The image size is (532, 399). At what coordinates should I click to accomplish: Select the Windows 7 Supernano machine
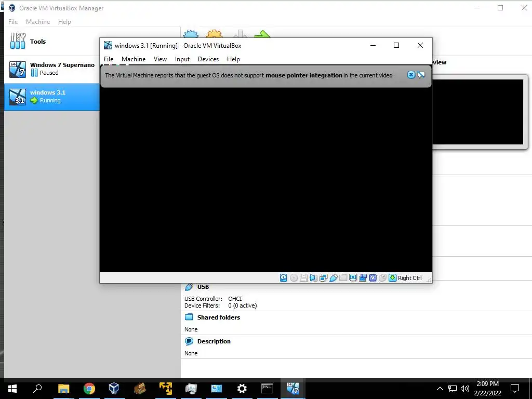click(x=52, y=70)
